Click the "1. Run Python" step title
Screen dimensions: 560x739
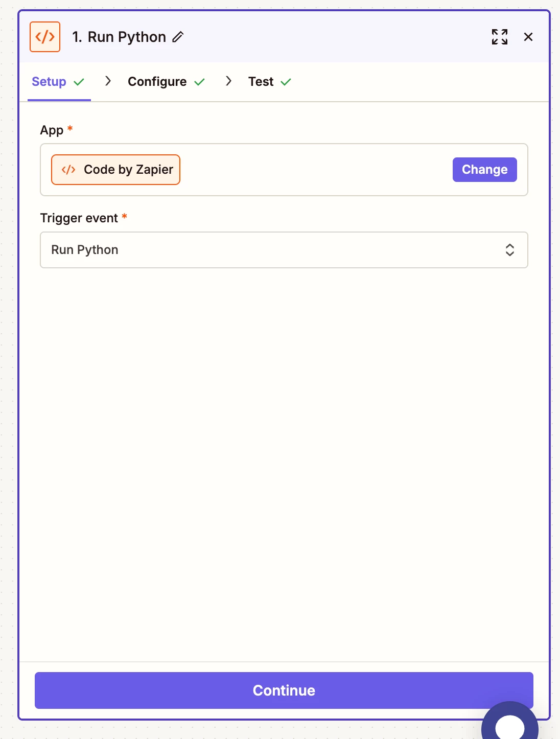point(119,37)
